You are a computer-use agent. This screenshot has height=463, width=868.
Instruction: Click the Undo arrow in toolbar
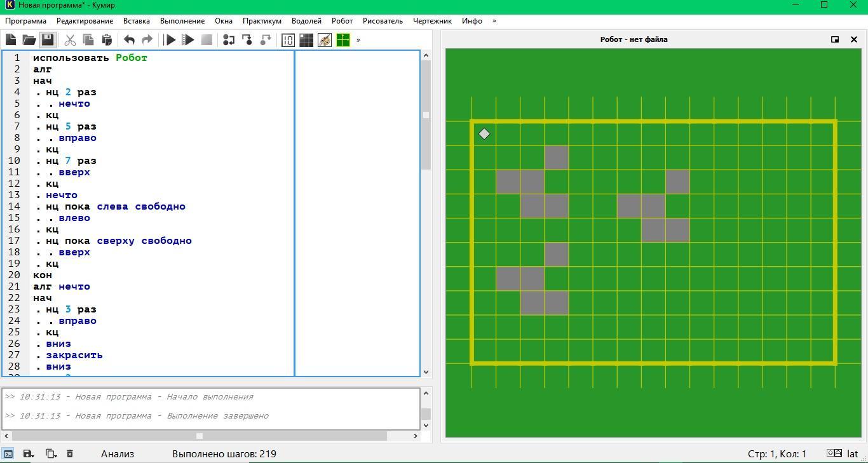click(129, 40)
